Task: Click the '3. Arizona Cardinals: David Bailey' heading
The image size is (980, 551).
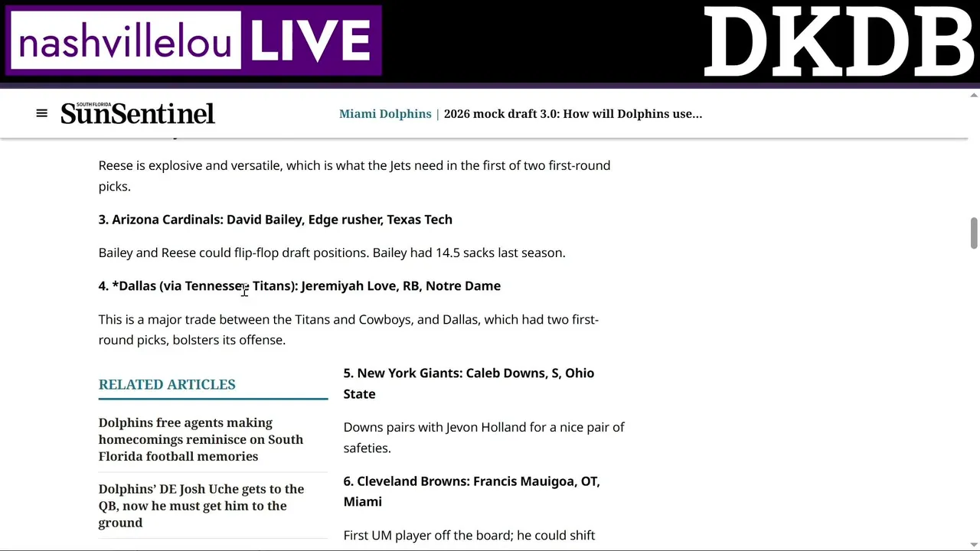Action: tap(276, 220)
